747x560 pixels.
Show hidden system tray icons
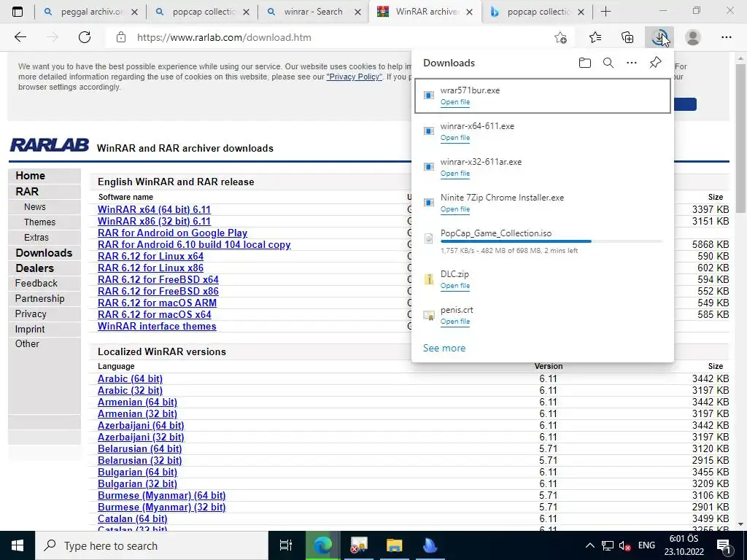coord(589,545)
